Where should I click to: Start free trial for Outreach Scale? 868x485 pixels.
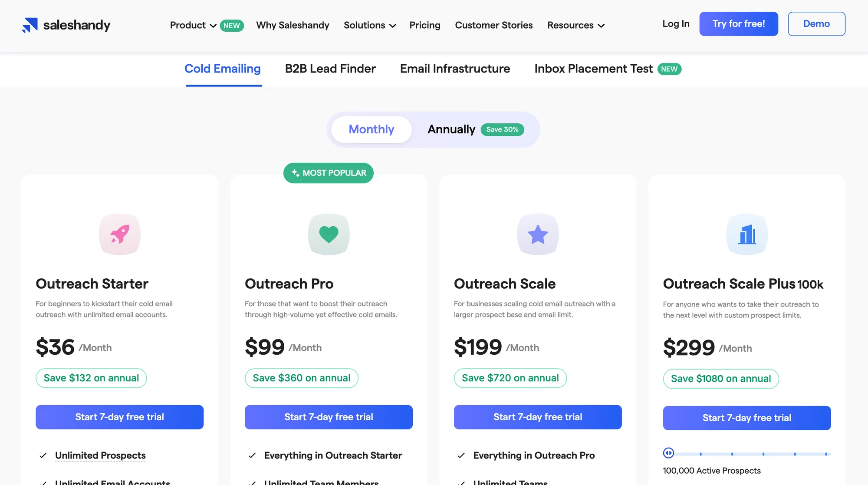point(538,417)
